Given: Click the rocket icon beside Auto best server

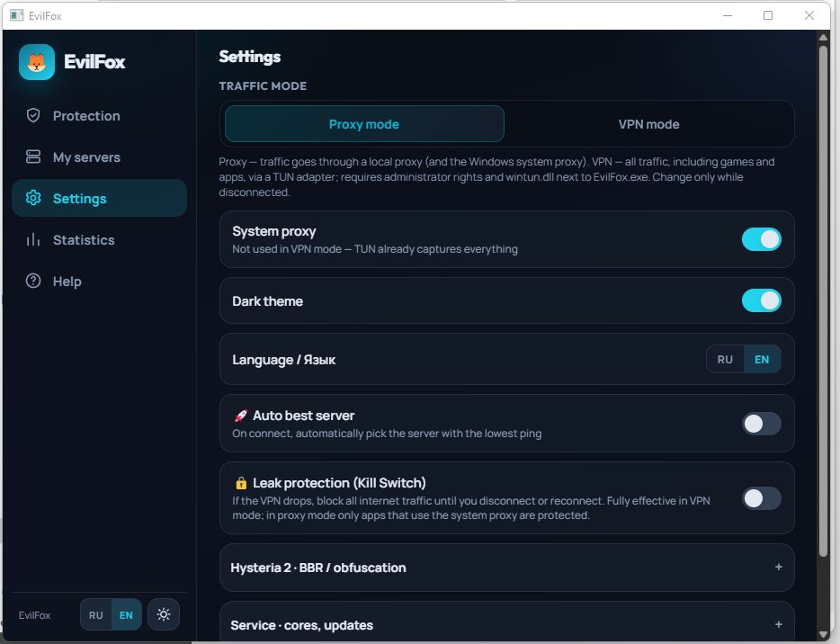Looking at the screenshot, I should pyautogui.click(x=240, y=416).
